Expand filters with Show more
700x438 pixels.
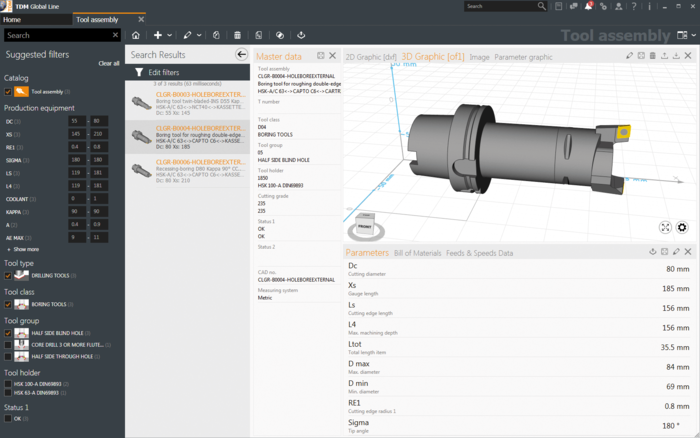(23, 249)
